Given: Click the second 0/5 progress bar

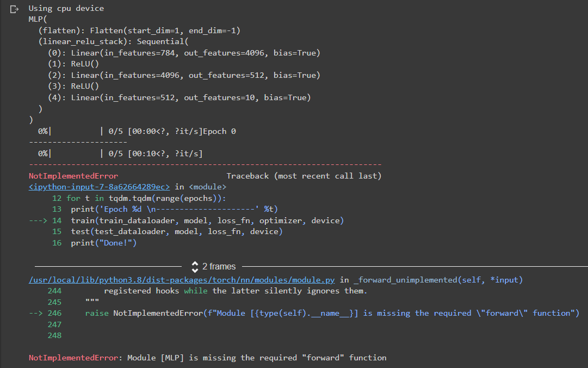Looking at the screenshot, I should (109, 153).
